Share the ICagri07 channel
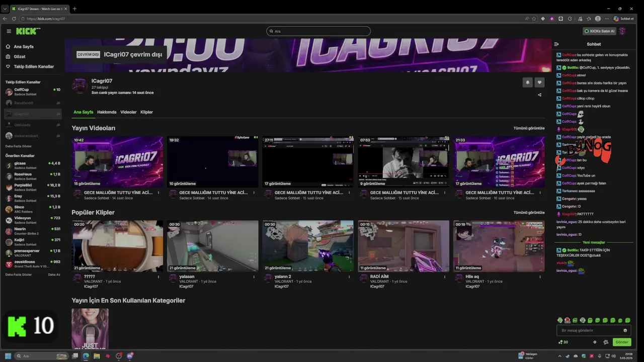The height and width of the screenshot is (362, 644). 539,95
